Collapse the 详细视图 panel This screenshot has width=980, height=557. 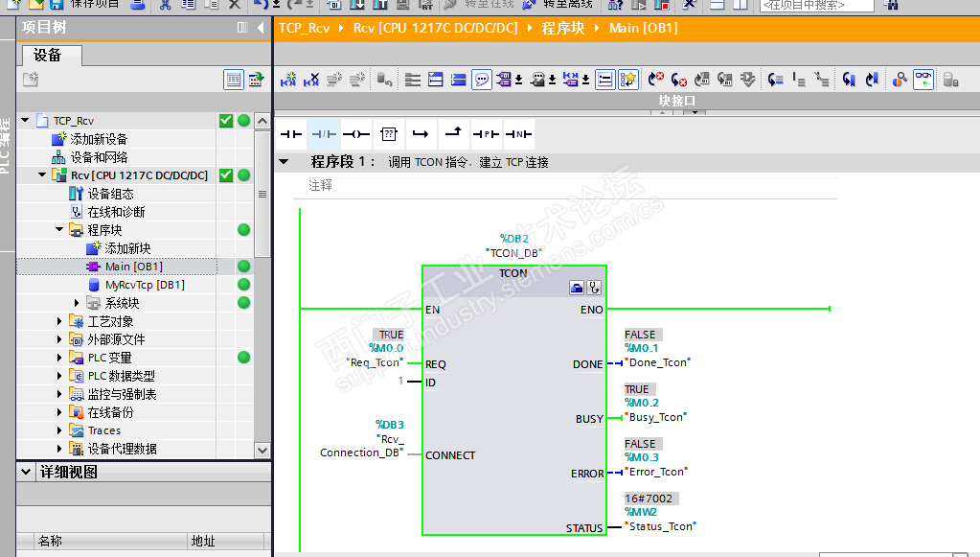tap(26, 472)
